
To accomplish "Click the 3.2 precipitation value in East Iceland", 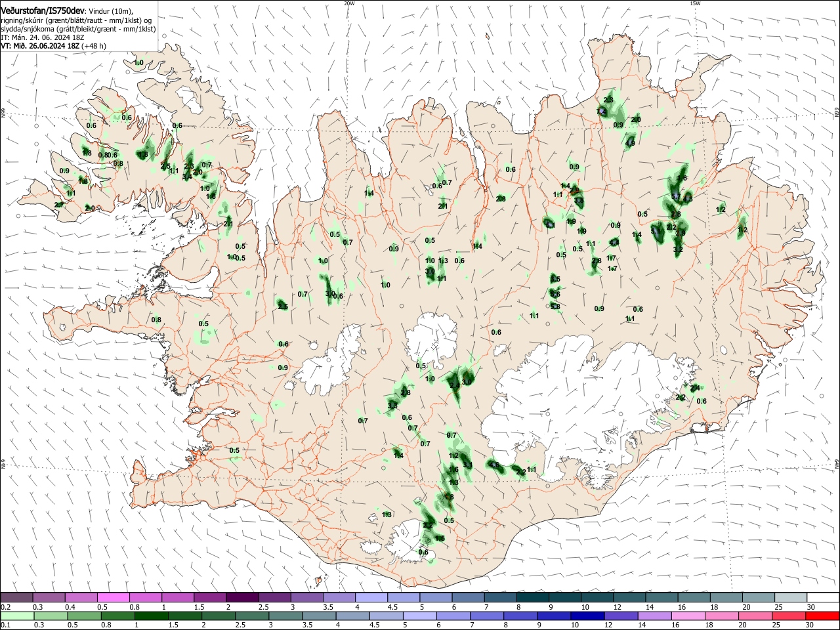I will [679, 249].
